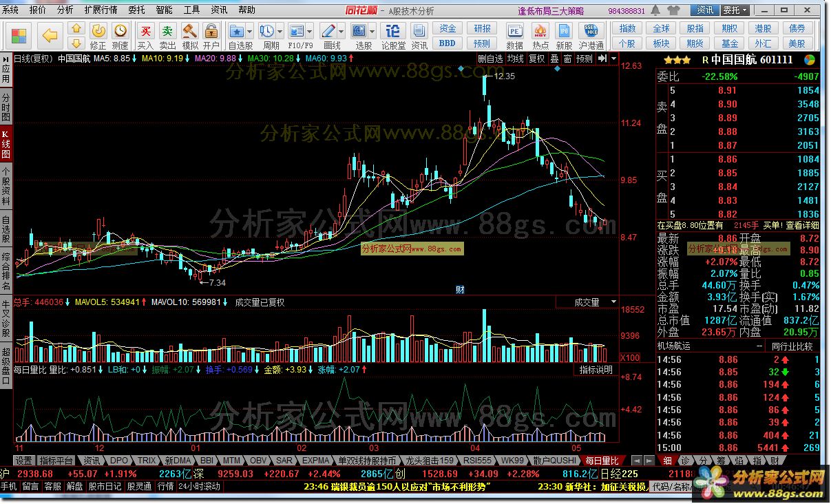This screenshot has height=504, width=831.
Task: Click the three-star rating for 中国国航
Action: coord(677,60)
